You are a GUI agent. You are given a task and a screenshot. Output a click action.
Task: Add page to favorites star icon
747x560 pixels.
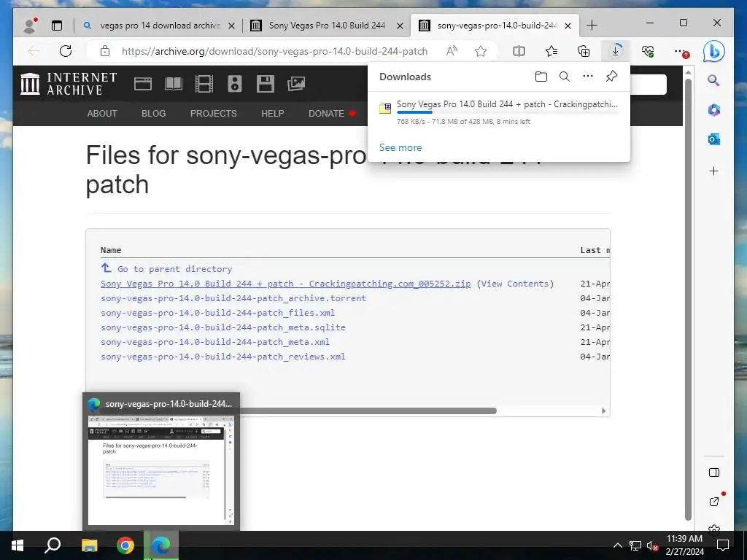coord(481,51)
